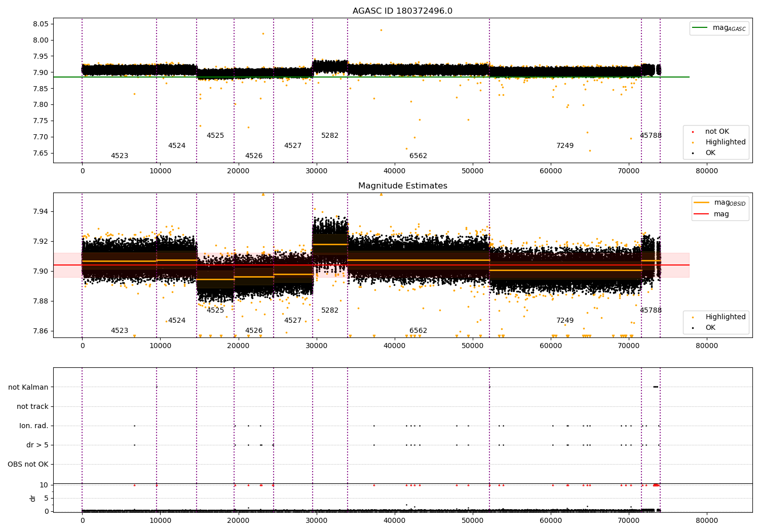Image resolution: width=760 pixels, height=532 pixels.
Task: Select the red 'mag' legend entry
Action: [x=711, y=214]
